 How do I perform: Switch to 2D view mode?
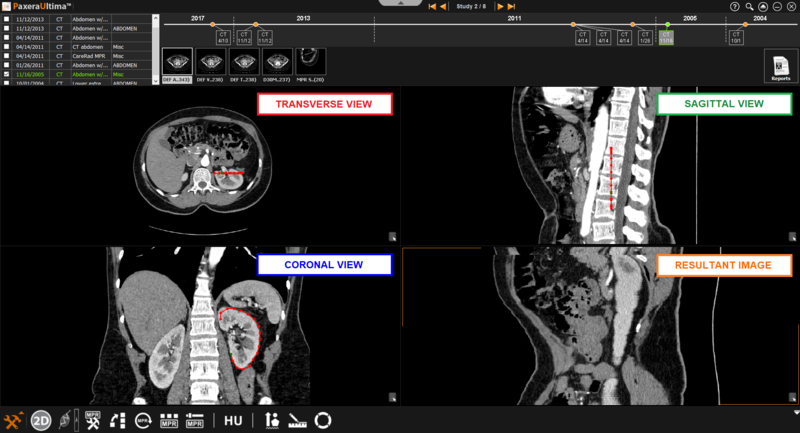point(41,420)
